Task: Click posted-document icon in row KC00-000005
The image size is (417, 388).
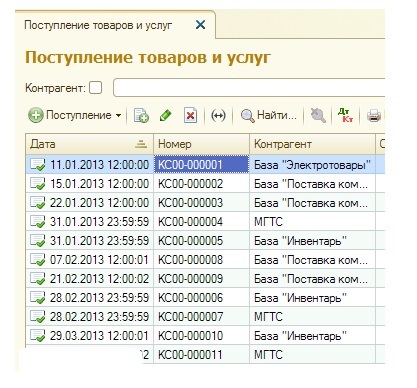Action: (37, 241)
